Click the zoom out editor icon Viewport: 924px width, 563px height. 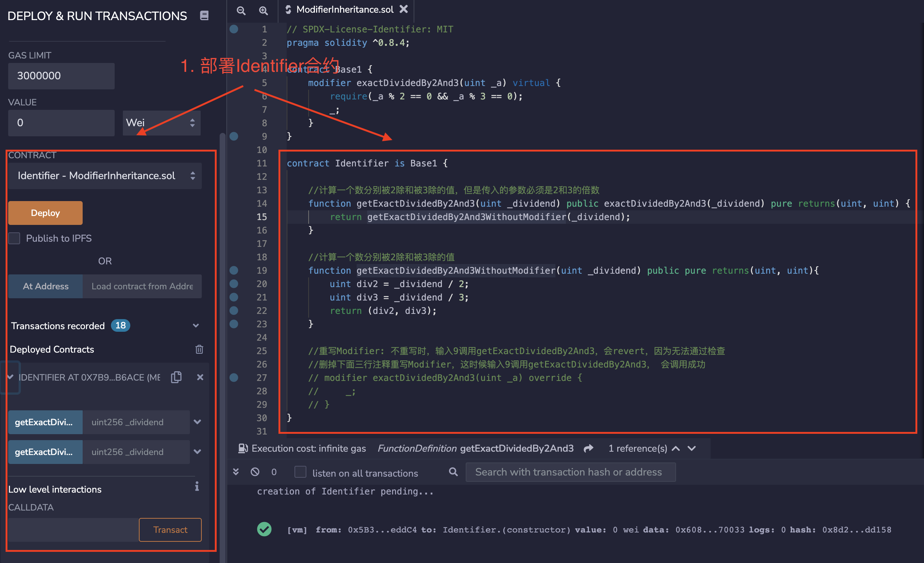tap(241, 10)
